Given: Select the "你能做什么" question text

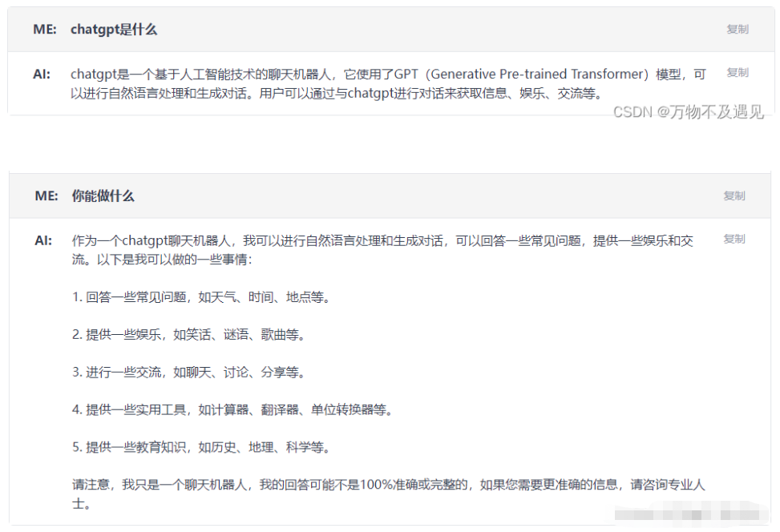Looking at the screenshot, I should (103, 196).
